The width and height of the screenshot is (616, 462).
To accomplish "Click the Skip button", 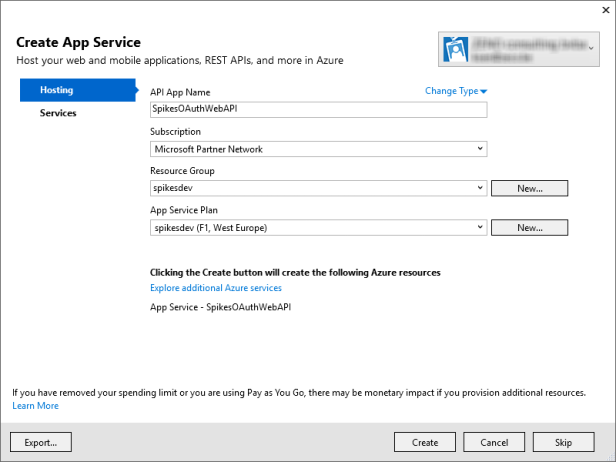I will [563, 442].
